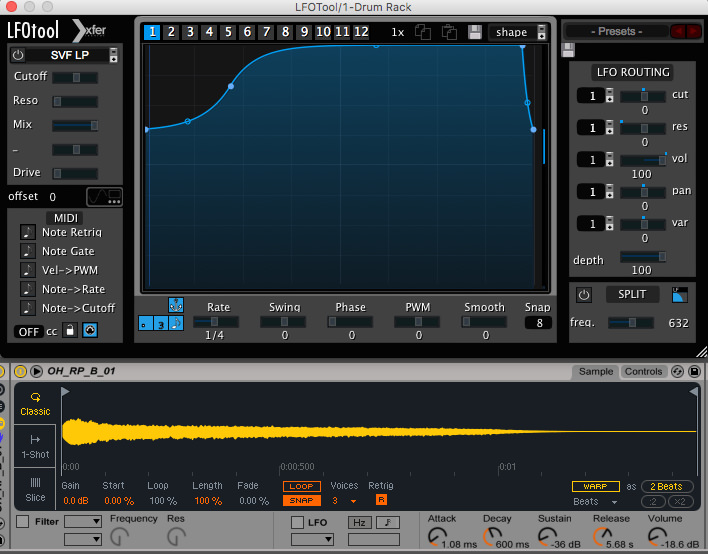This screenshot has height=554, width=708.
Task: Open the shape dropdown menu
Action: [x=517, y=32]
